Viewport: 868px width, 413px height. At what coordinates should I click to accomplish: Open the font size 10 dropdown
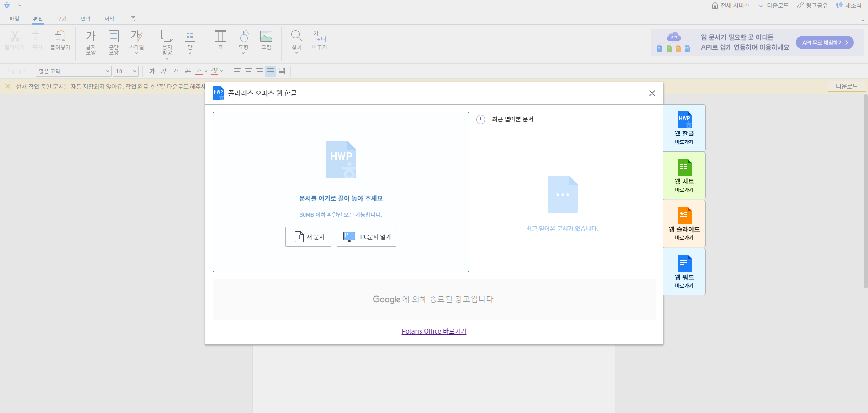pos(126,71)
